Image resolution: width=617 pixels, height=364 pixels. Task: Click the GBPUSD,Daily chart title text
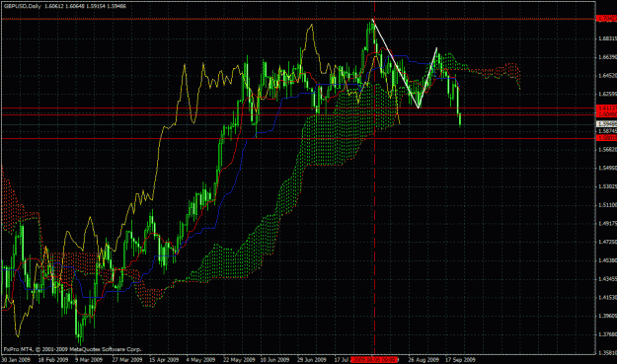coord(22,6)
